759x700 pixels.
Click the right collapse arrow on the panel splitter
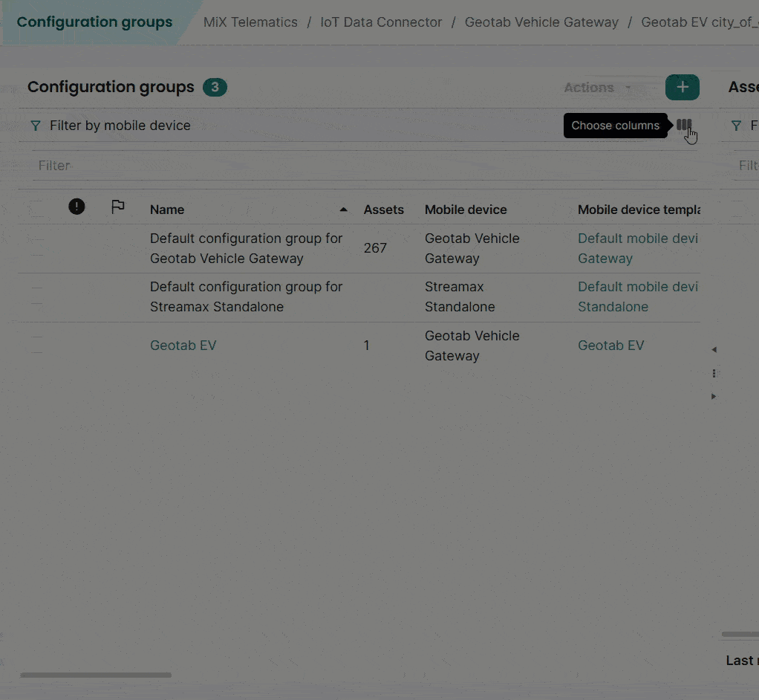[x=714, y=397]
